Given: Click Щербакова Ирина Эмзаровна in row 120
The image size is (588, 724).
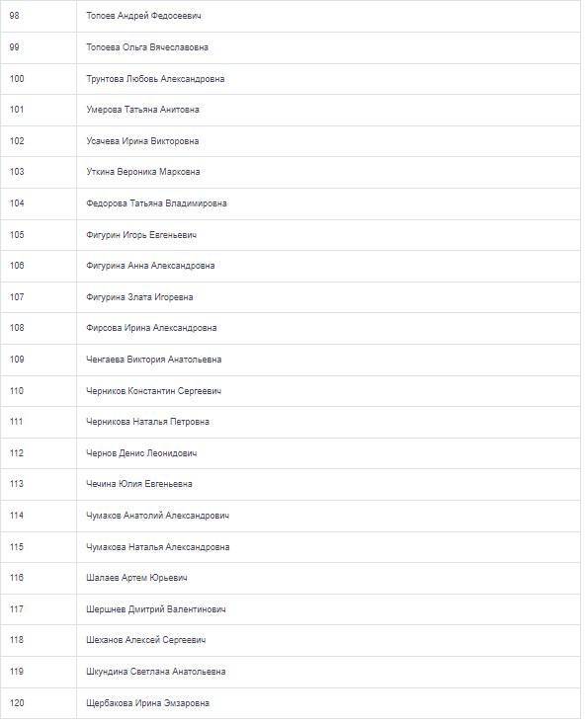Looking at the screenshot, I should click(148, 702).
